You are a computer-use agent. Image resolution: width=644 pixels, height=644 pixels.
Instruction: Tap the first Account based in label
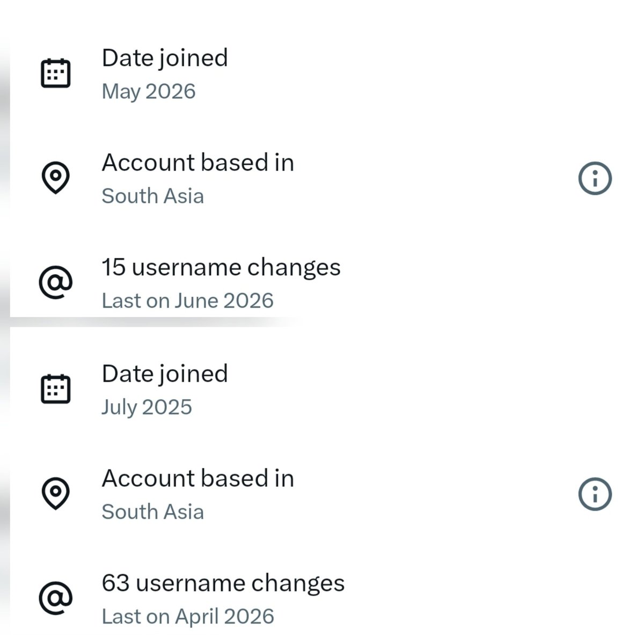[198, 163]
